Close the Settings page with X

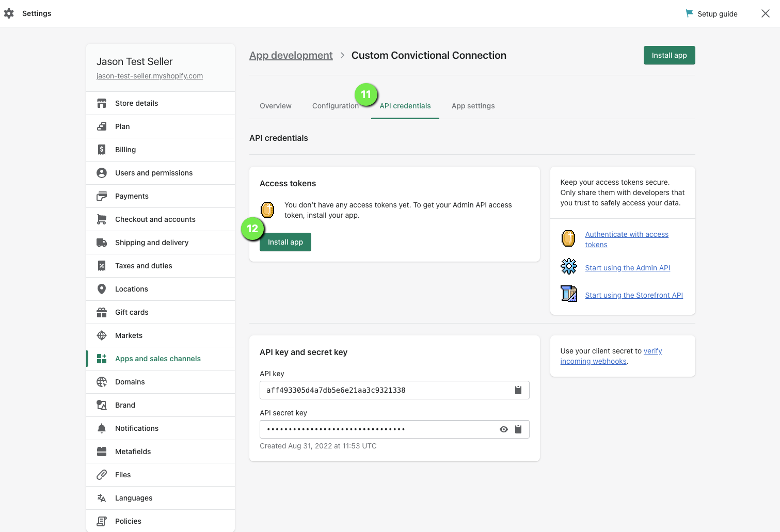click(766, 13)
